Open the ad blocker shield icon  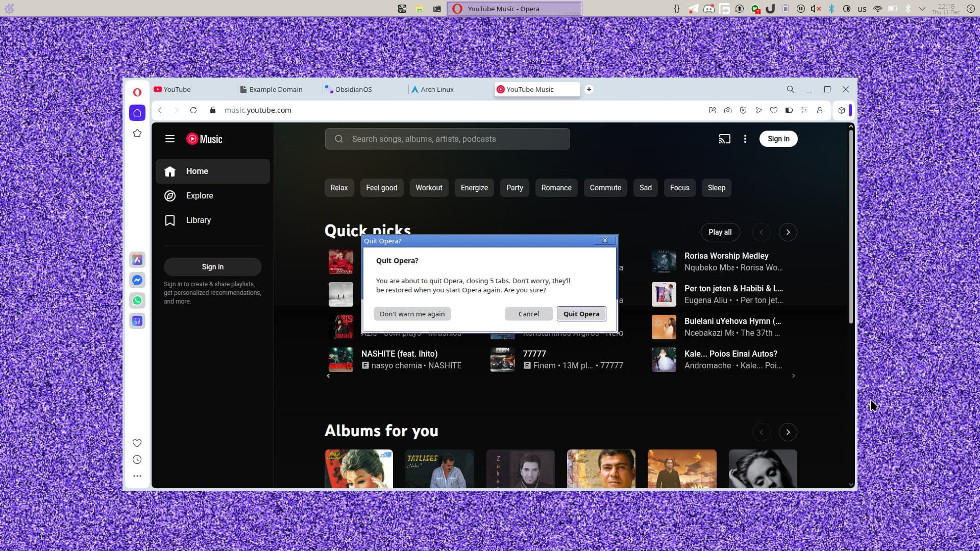tap(743, 110)
